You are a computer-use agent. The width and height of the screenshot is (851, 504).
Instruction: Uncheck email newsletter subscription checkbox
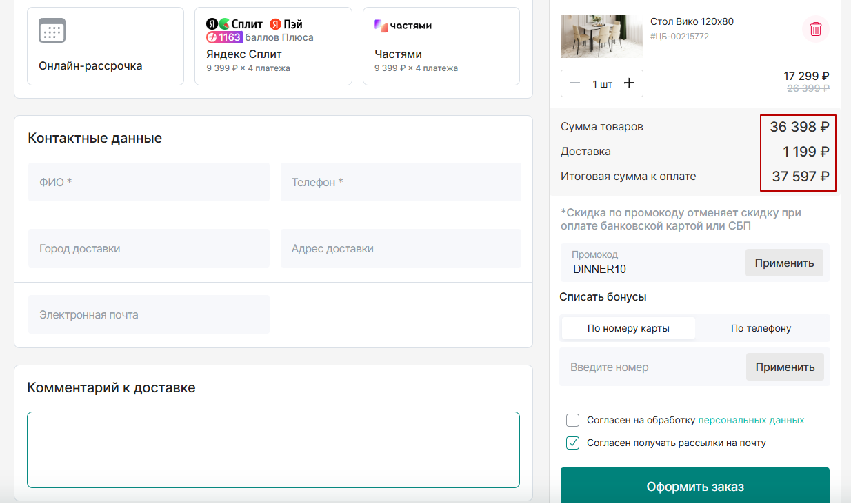coord(572,443)
